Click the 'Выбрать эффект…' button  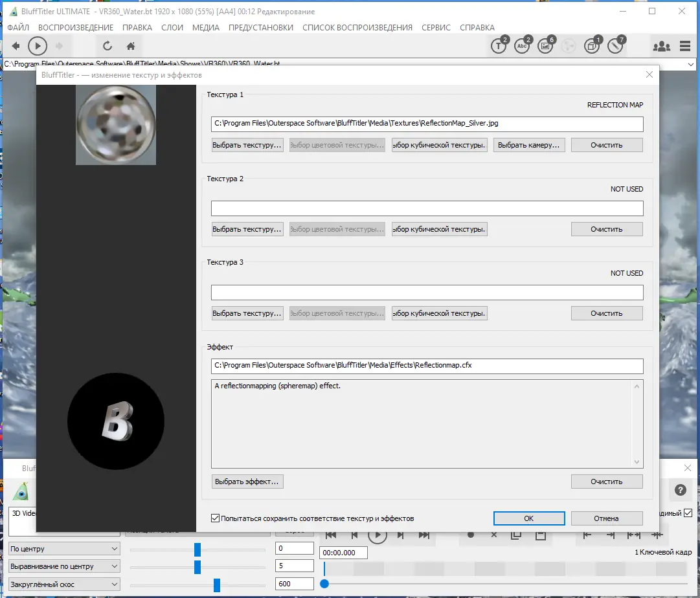pos(247,482)
